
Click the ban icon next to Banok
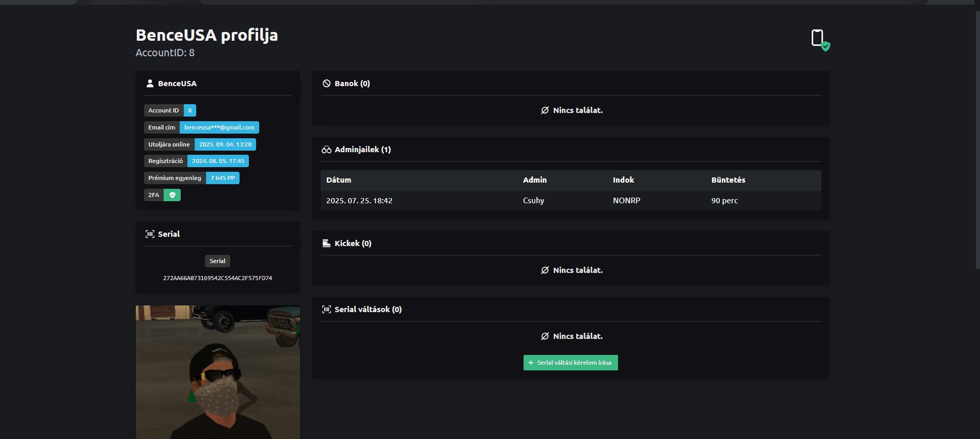coord(326,84)
